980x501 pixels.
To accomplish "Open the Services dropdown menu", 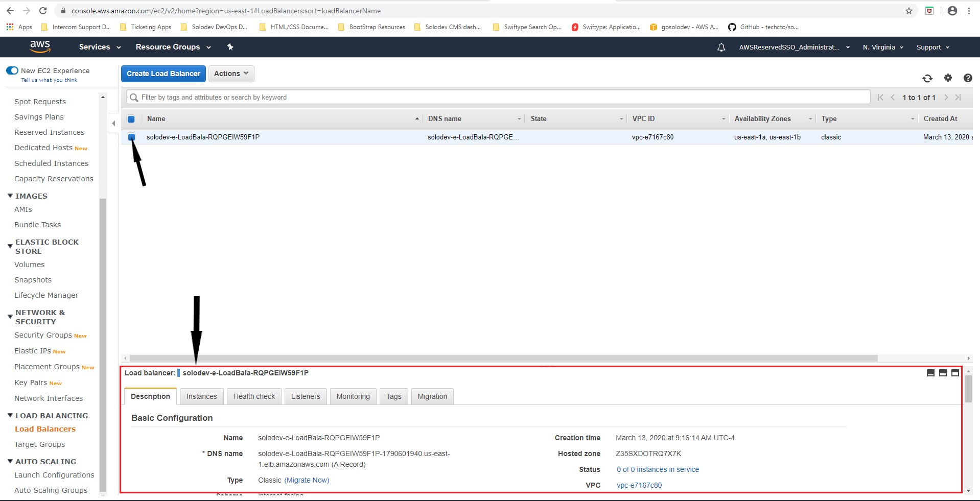I will tap(100, 47).
